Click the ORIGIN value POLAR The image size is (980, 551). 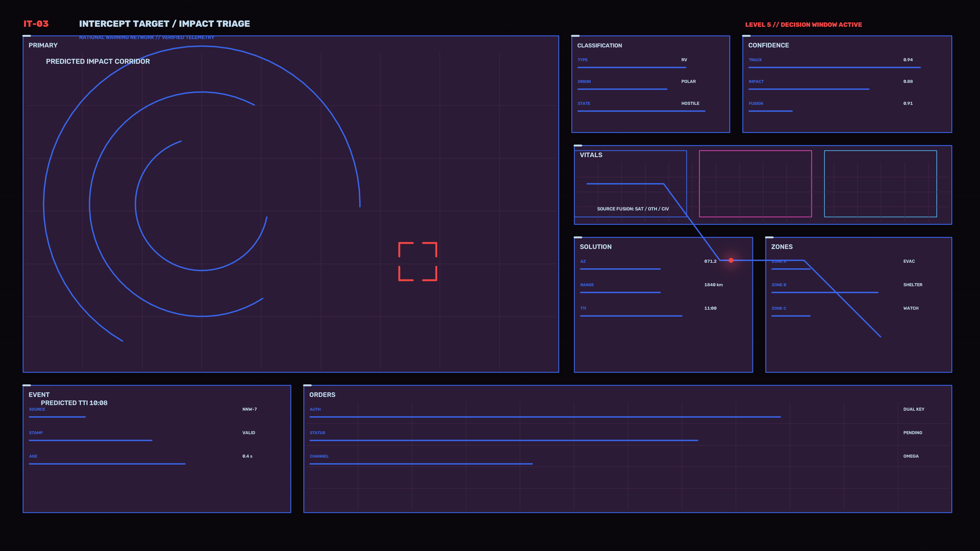pos(688,81)
